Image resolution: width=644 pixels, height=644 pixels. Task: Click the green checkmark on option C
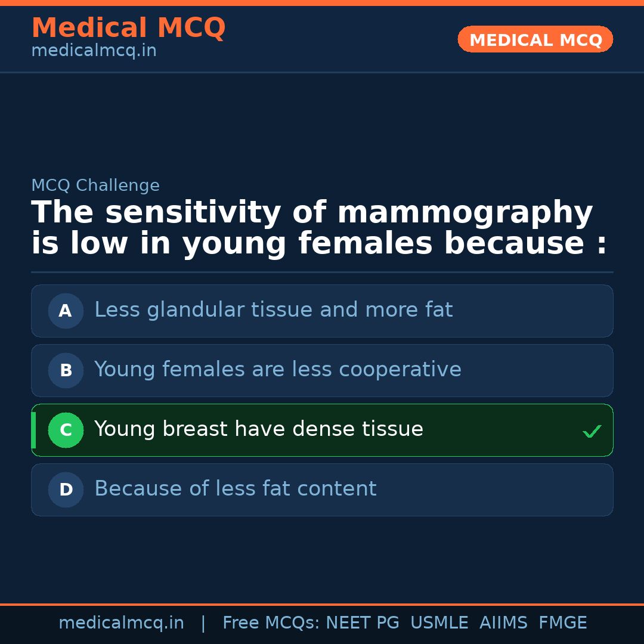tap(592, 431)
